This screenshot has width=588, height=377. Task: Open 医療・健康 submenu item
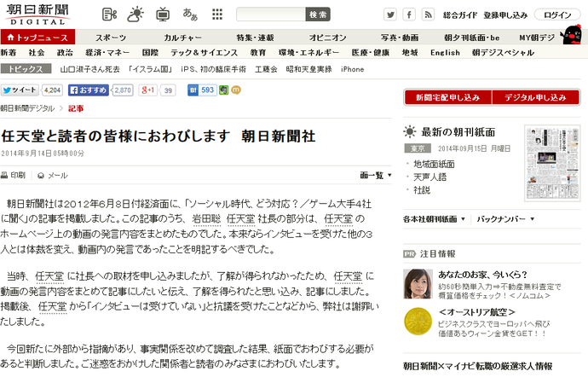click(x=371, y=53)
